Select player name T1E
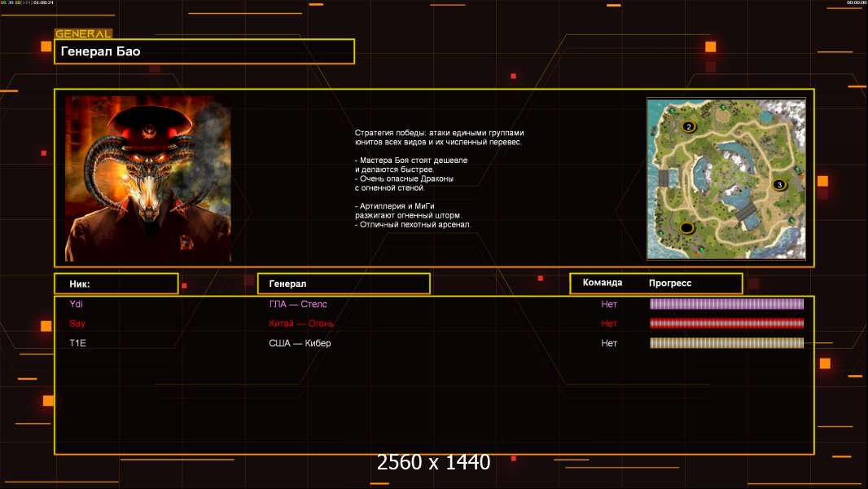Viewport: 868px width, 489px height. point(77,343)
